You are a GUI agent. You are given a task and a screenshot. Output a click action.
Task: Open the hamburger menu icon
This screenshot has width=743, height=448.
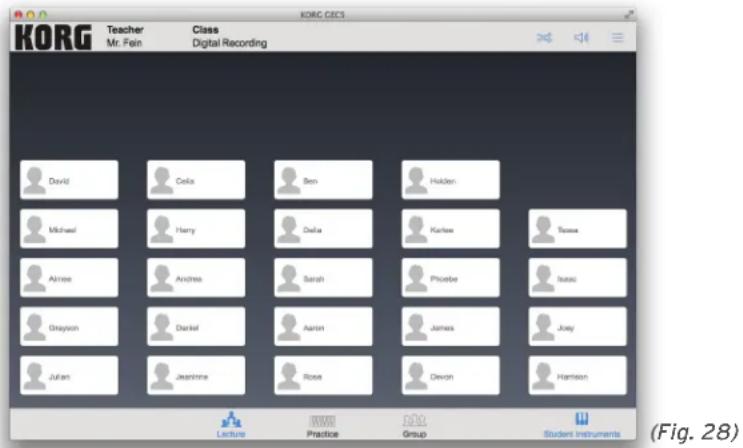click(617, 37)
